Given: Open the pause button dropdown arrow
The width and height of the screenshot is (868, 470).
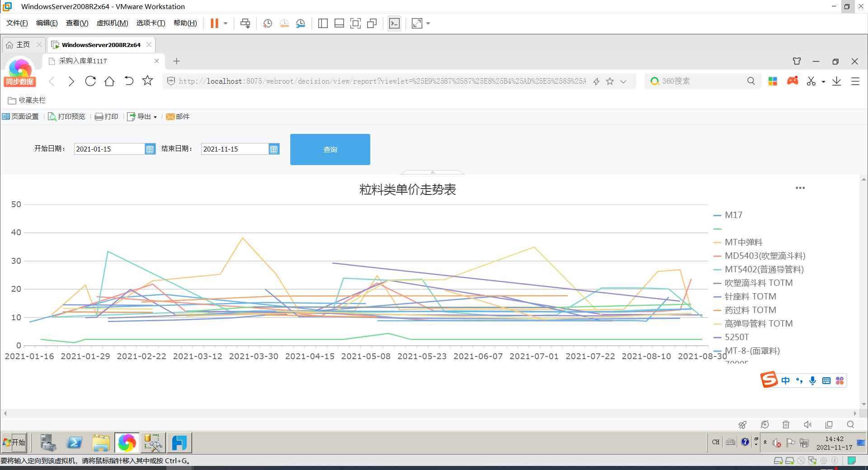Looking at the screenshot, I should click(x=226, y=23).
